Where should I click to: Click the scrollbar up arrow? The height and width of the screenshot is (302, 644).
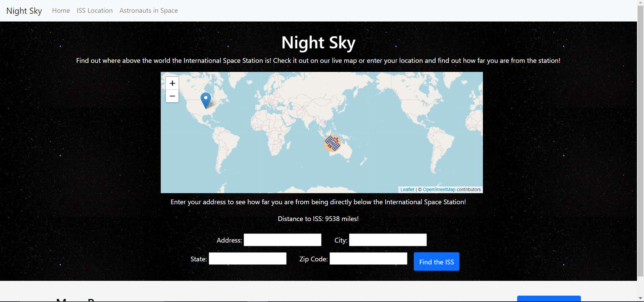pyautogui.click(x=641, y=3)
